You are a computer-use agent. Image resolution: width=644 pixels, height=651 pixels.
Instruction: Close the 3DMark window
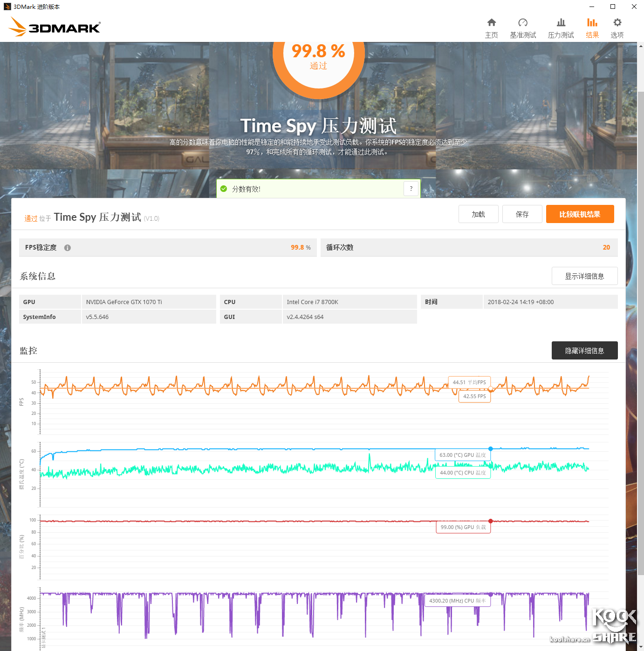click(x=634, y=7)
